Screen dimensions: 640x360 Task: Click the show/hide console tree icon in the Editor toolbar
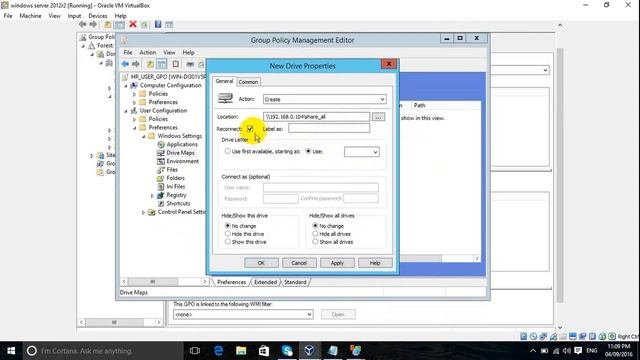click(x=162, y=64)
